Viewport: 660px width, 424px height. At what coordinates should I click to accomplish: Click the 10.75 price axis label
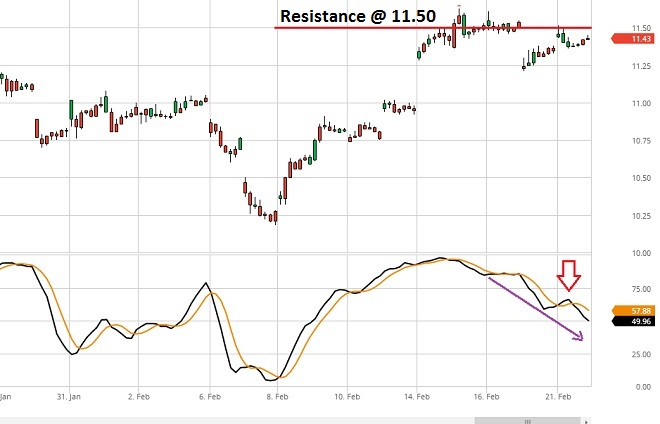(x=641, y=141)
